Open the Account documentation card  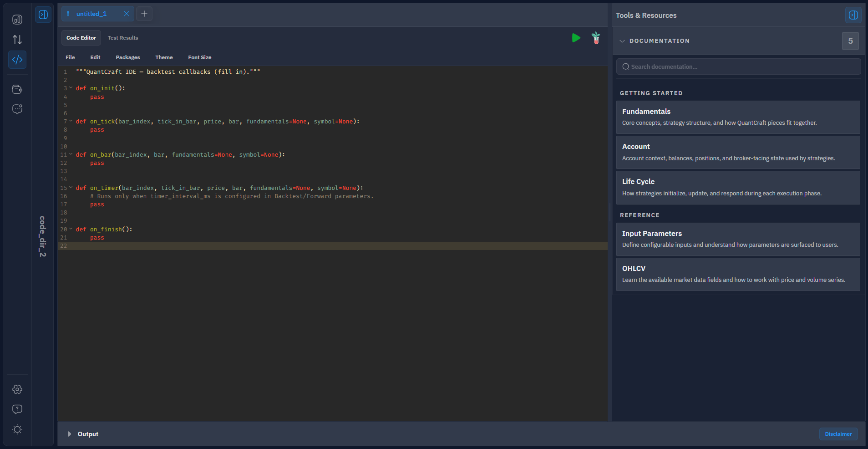tap(738, 152)
